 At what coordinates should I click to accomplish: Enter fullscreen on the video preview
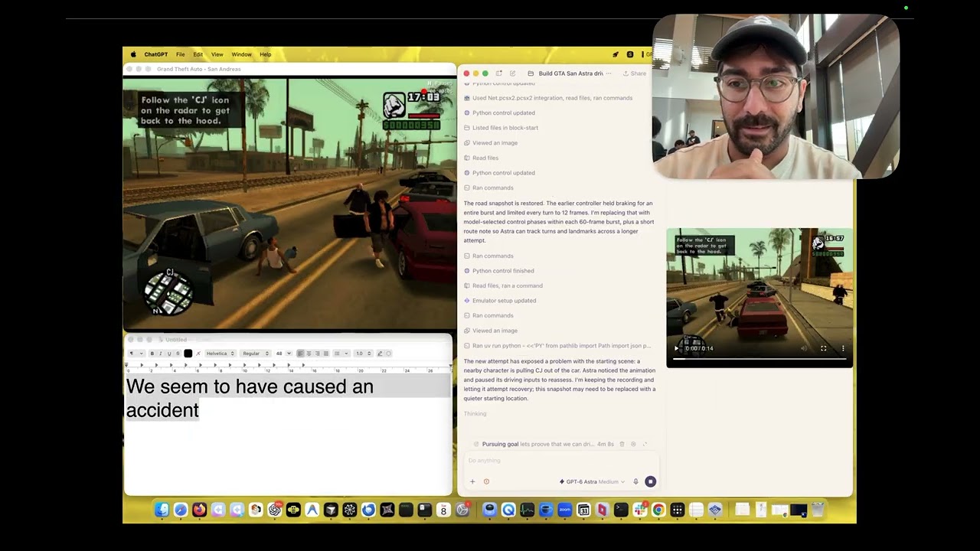824,349
